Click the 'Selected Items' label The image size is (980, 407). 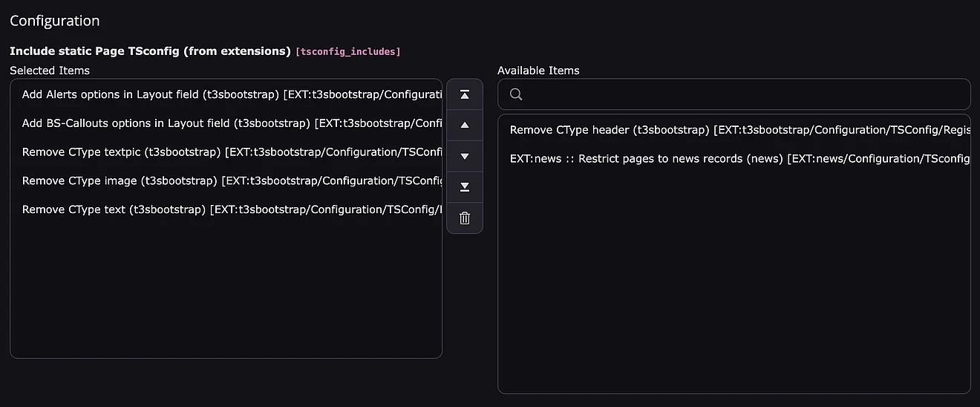(x=50, y=71)
